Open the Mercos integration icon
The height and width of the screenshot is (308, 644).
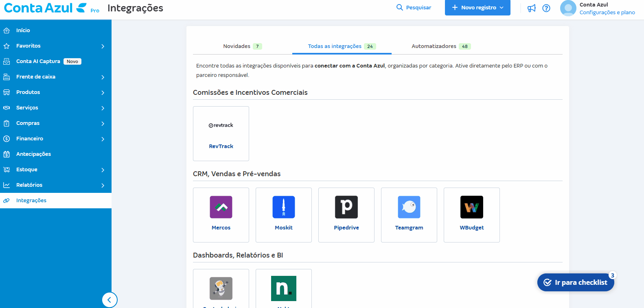[x=221, y=207]
